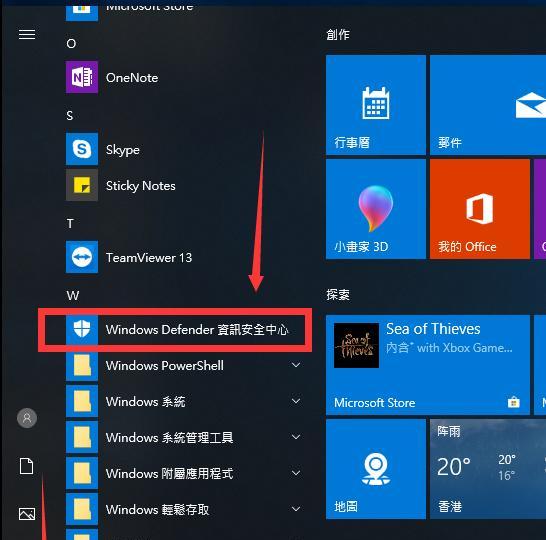Open the 香港 weather tile
Viewport: 546px width, 540px height.
click(x=488, y=469)
